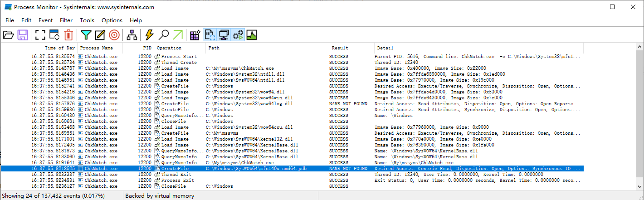This screenshot has height=200, width=644.
Task: Toggle Show Profiling Events graph icon
Action: click(252, 35)
